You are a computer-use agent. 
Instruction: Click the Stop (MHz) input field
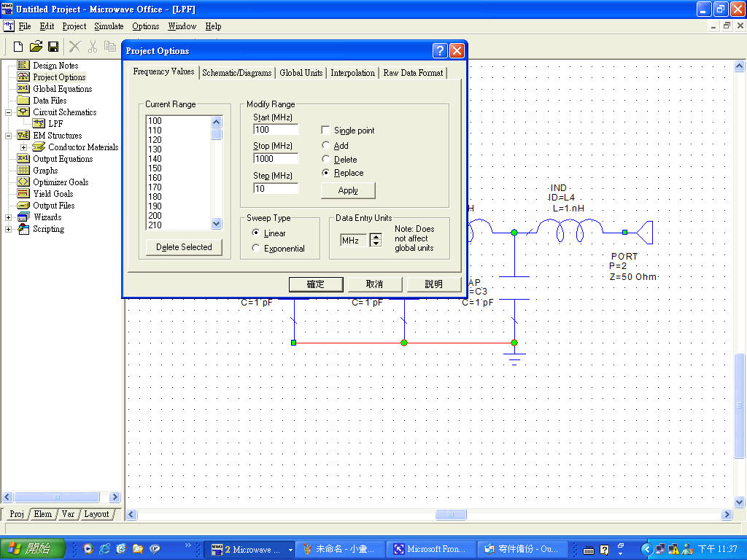[276, 158]
